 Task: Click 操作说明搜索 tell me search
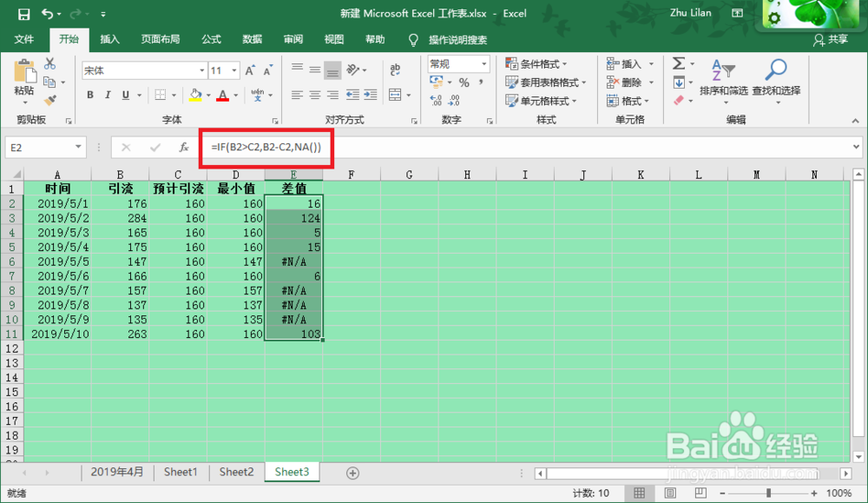[x=457, y=40]
